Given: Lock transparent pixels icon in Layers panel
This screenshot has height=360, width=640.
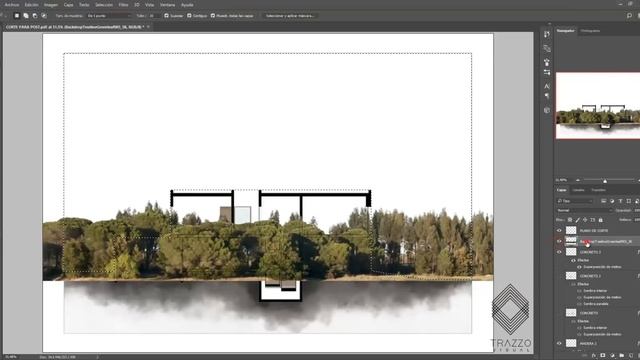Looking at the screenshot, I should tap(570, 220).
